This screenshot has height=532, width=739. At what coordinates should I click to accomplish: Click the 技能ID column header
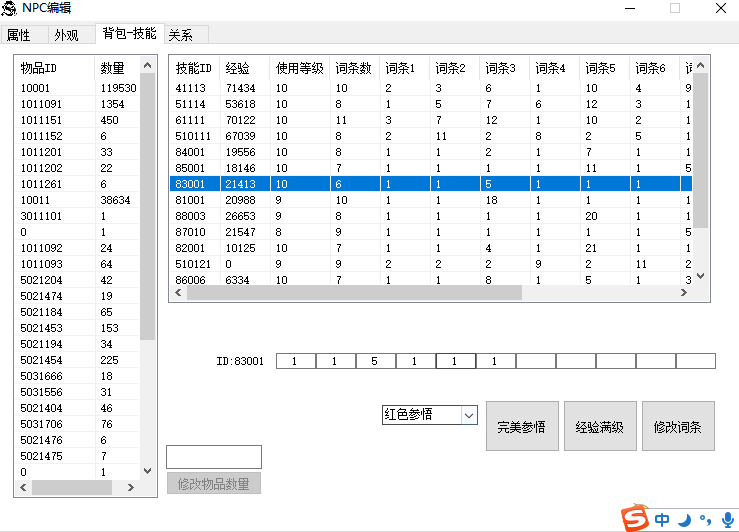pyautogui.click(x=195, y=68)
